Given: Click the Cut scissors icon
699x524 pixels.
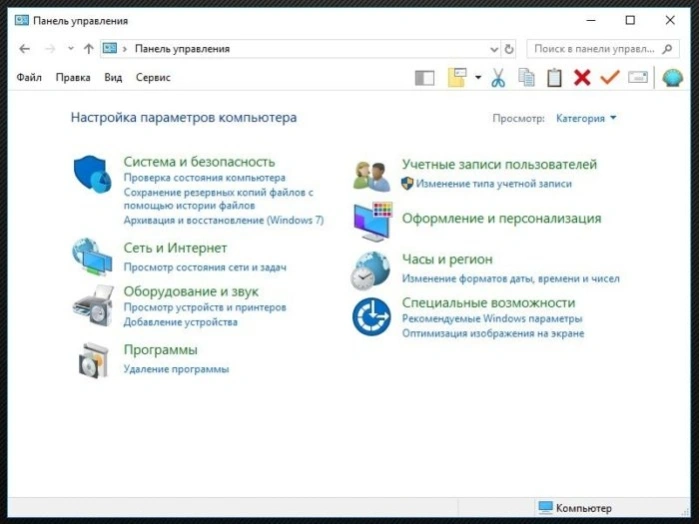Looking at the screenshot, I should 498,78.
